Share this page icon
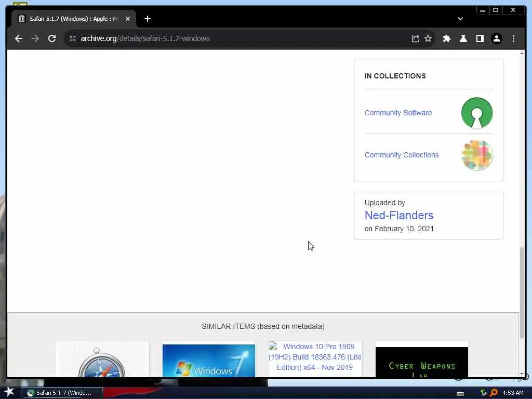Viewport: 532px width, 399px height. point(415,38)
